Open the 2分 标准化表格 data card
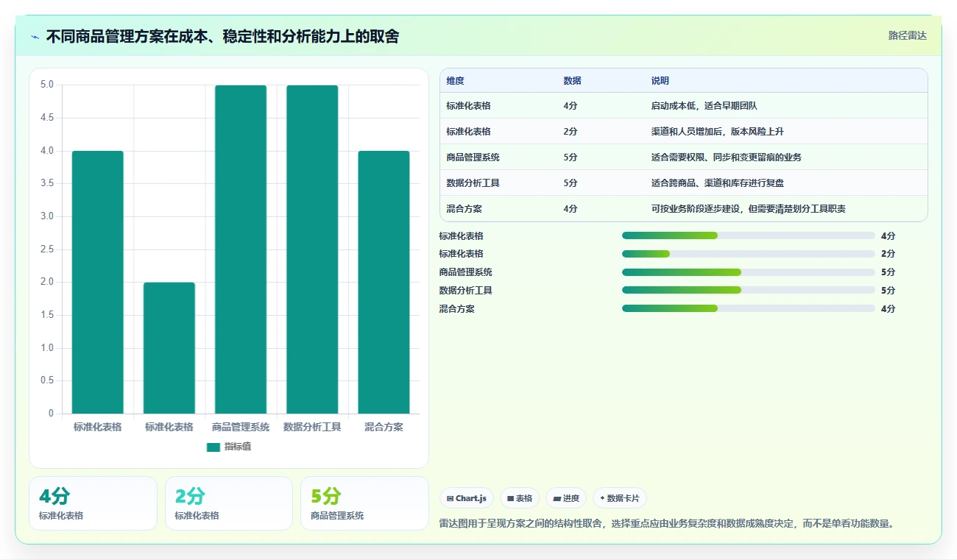 pyautogui.click(x=229, y=503)
